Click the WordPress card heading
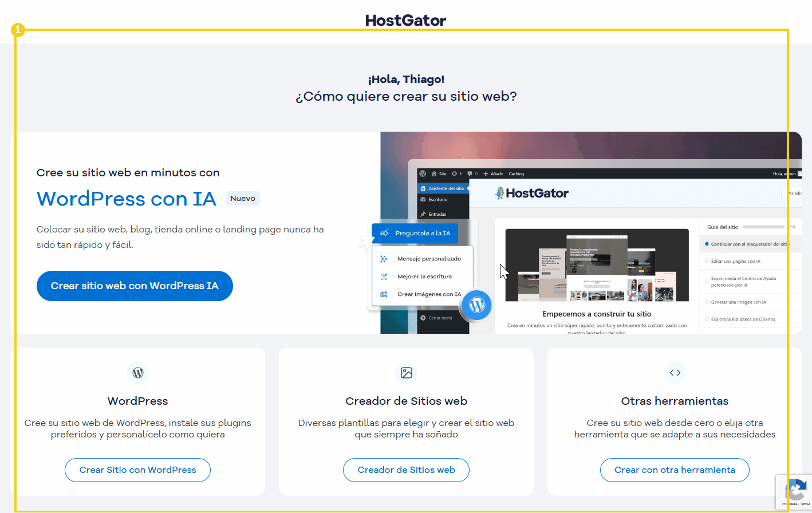The image size is (812, 513). (x=138, y=401)
